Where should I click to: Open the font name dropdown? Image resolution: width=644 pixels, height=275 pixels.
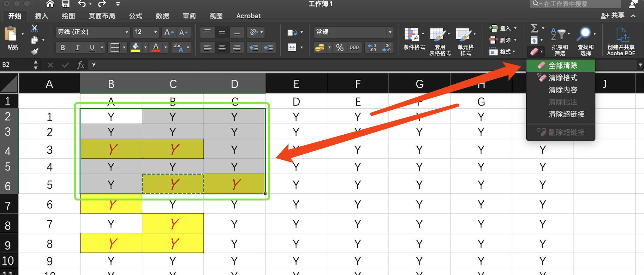click(127, 32)
